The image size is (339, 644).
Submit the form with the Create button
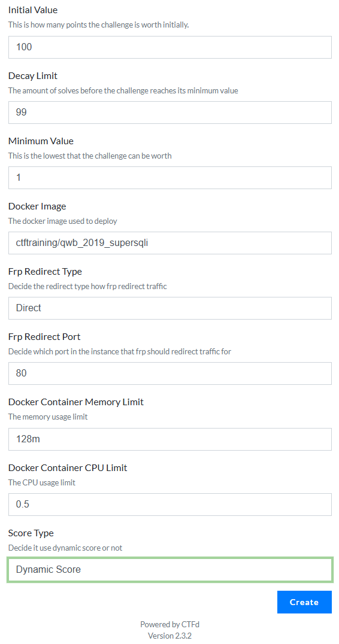point(304,602)
